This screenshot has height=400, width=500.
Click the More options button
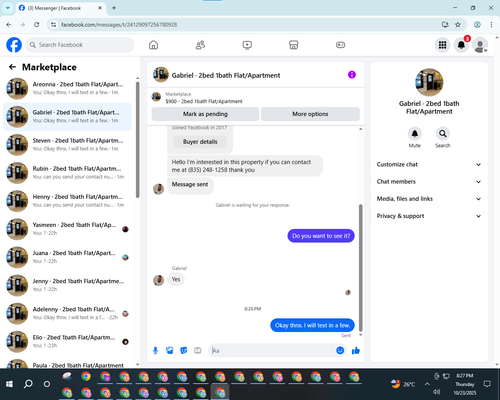[x=310, y=114]
